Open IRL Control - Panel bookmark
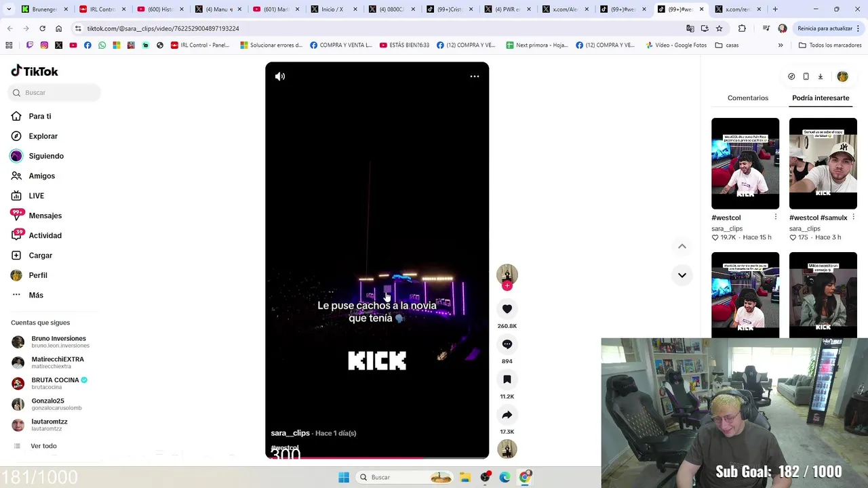868x488 pixels. (x=200, y=45)
